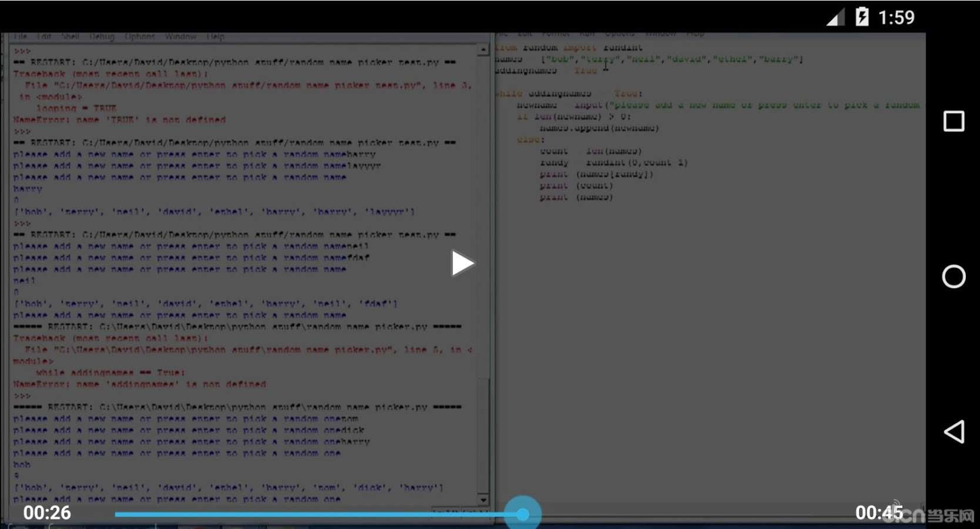Click the output list ending with 'layyyr'
This screenshot has width=980, height=529.
click(x=214, y=212)
